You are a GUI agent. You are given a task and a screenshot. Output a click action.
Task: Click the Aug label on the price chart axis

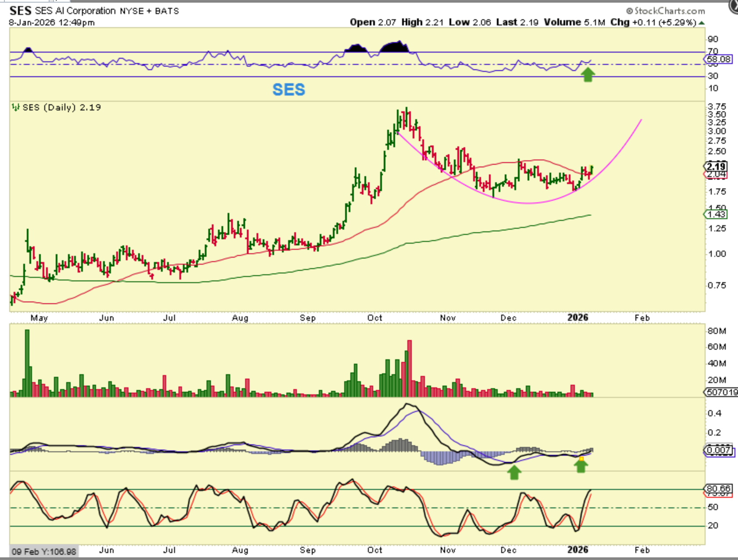click(x=240, y=318)
